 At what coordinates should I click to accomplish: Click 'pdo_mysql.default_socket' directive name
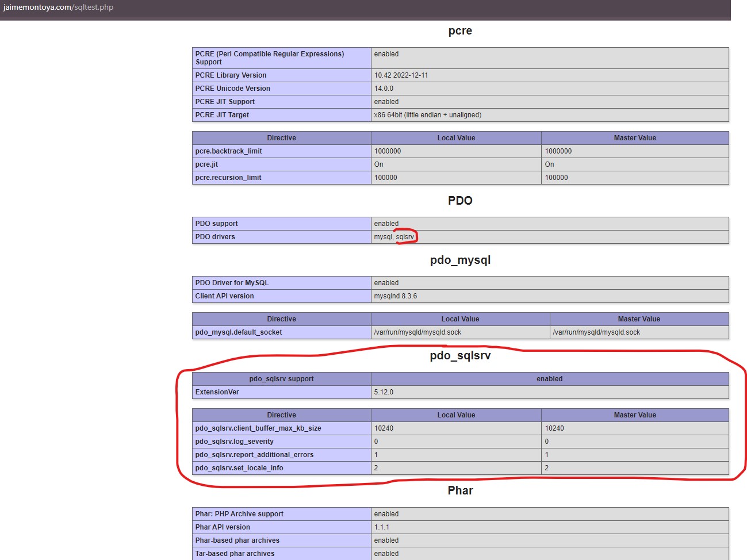239,332
